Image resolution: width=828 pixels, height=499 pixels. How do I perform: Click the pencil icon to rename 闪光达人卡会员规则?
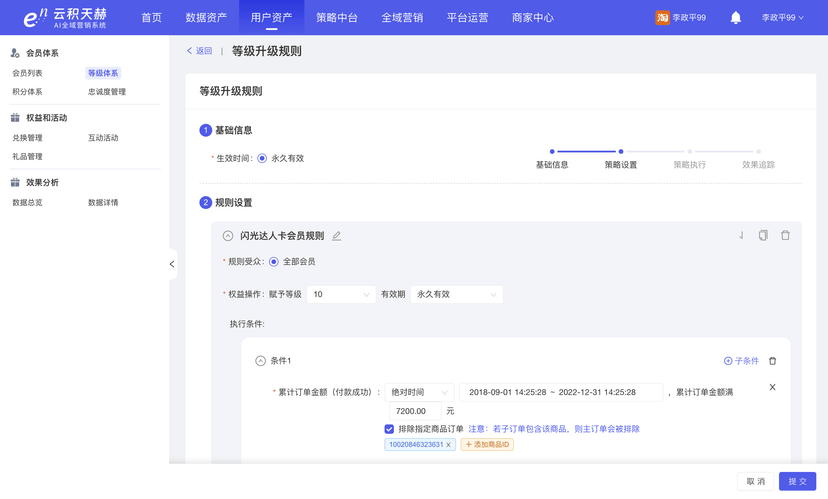point(336,236)
